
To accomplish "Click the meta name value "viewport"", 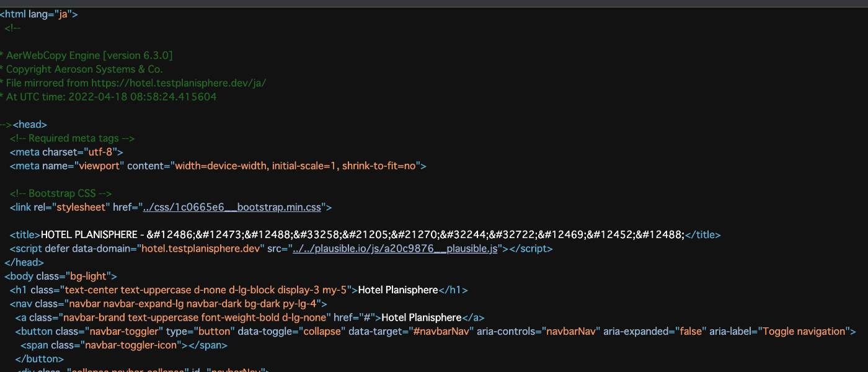I will pos(100,166).
